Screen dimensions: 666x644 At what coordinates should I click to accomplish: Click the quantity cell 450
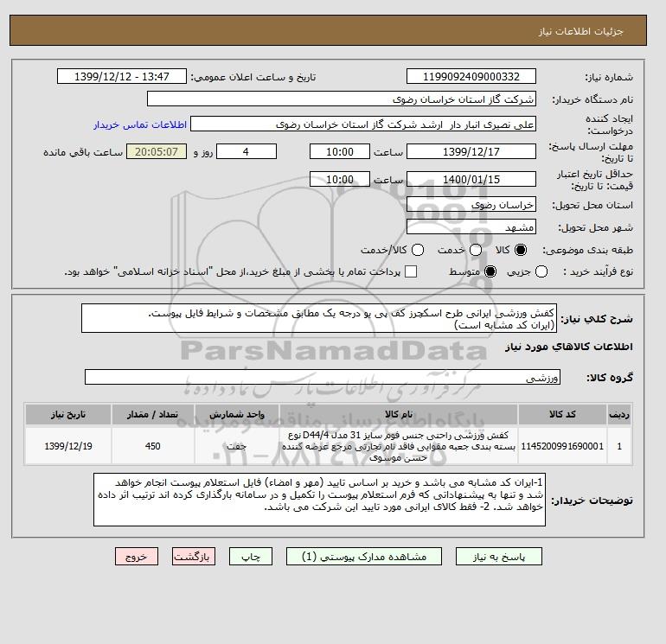(152, 446)
